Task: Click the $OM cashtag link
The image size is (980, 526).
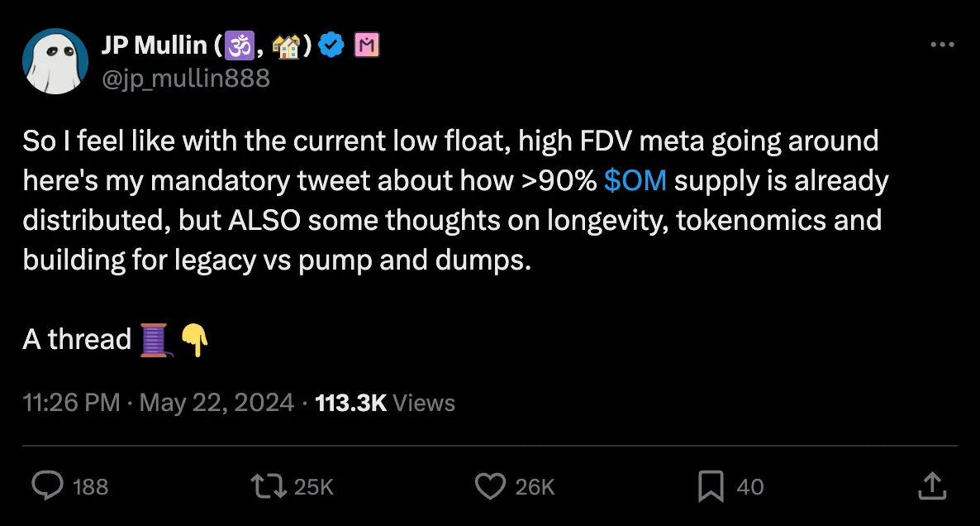Action: tap(635, 180)
